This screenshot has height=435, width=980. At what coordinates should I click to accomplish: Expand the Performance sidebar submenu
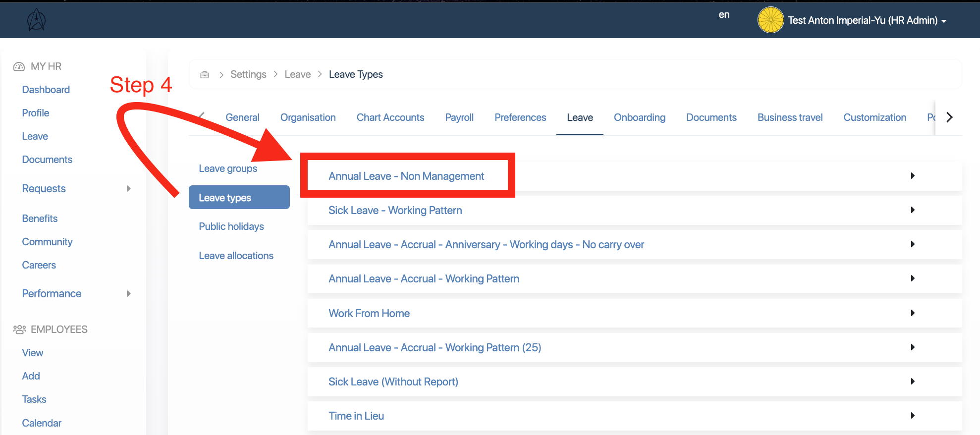pyautogui.click(x=128, y=294)
